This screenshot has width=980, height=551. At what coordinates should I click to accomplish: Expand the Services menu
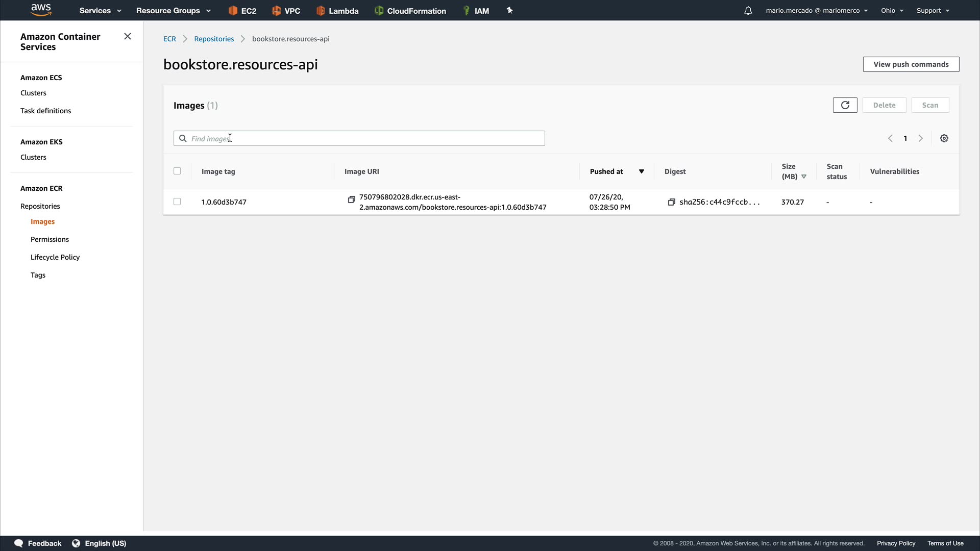click(100, 11)
